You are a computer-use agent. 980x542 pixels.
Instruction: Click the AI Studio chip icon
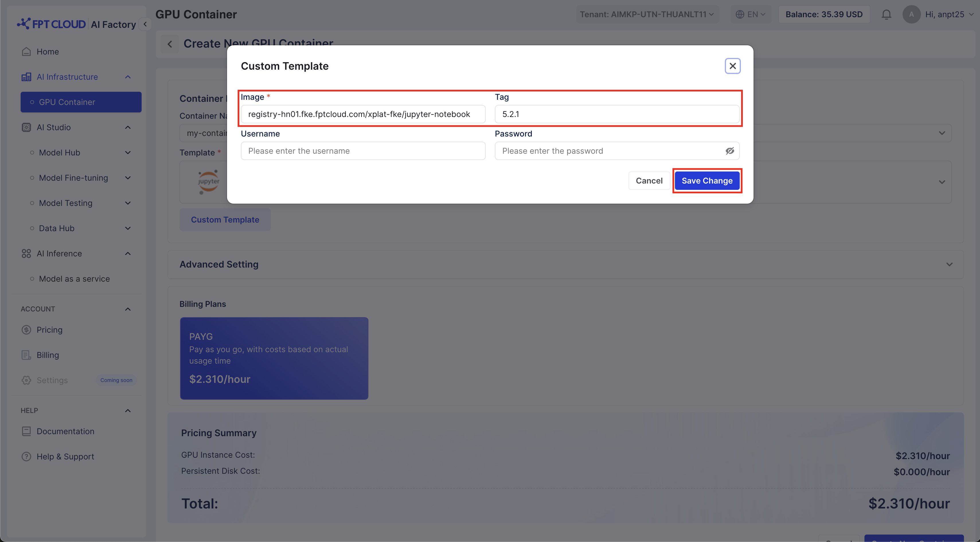click(26, 128)
